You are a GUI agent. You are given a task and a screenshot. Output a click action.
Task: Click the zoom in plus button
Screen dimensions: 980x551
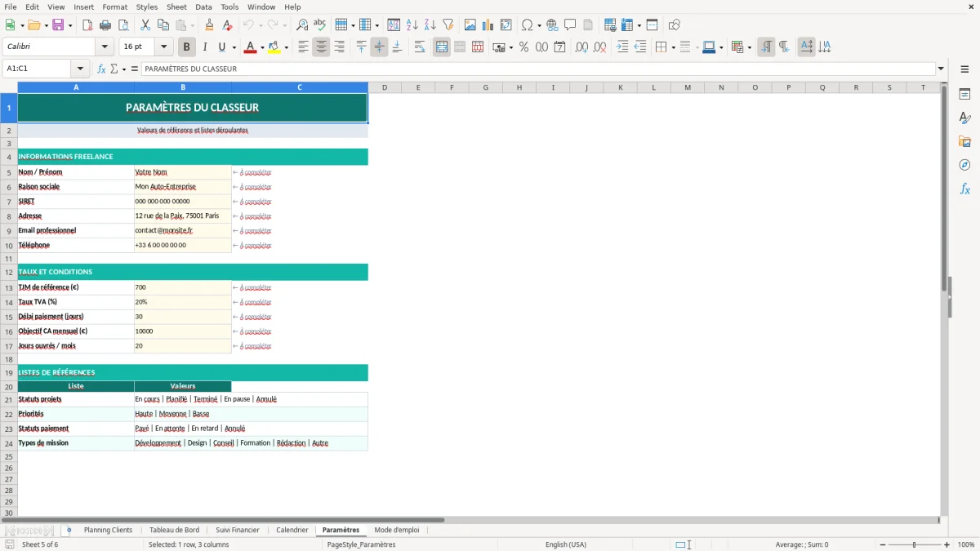(947, 544)
